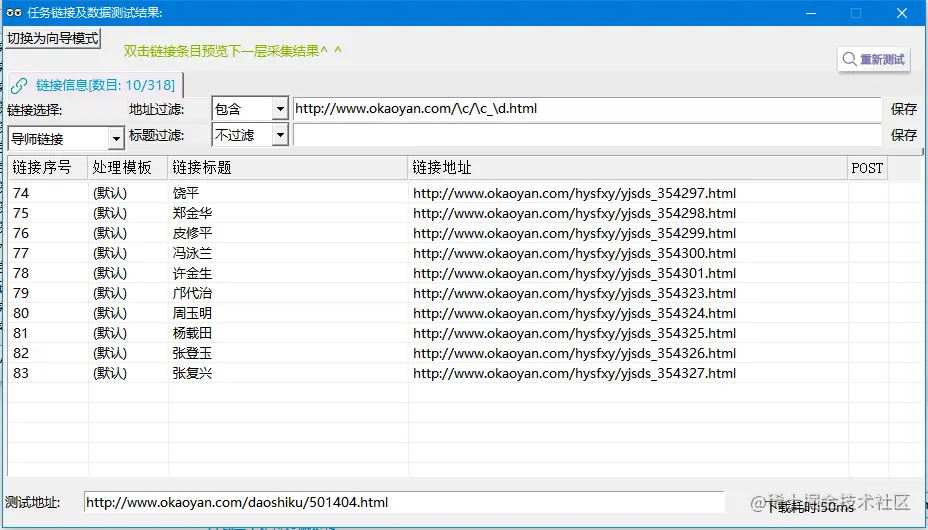This screenshot has width=928, height=530.
Task: Click the link chain icon on the tab
Action: pyautogui.click(x=19, y=86)
